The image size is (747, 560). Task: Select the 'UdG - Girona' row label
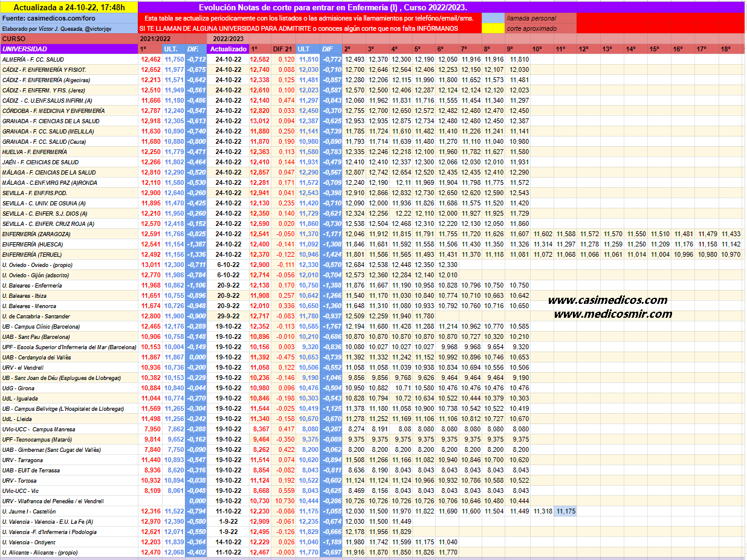point(19,388)
